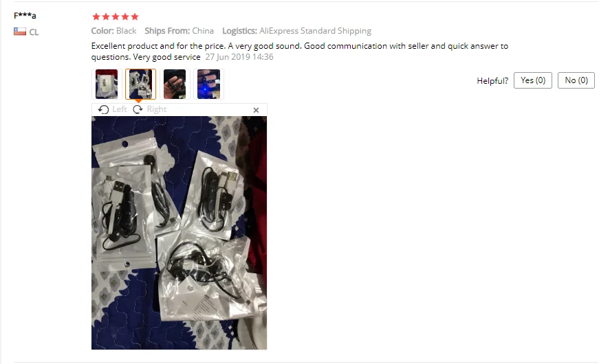Click the enlarged earphones package photo

(x=179, y=233)
